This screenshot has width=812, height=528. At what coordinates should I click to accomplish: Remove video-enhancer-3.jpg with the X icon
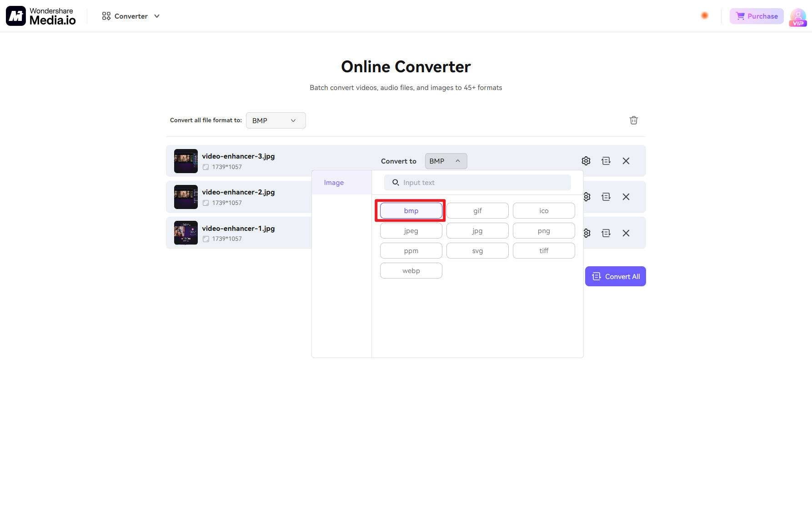pyautogui.click(x=626, y=161)
